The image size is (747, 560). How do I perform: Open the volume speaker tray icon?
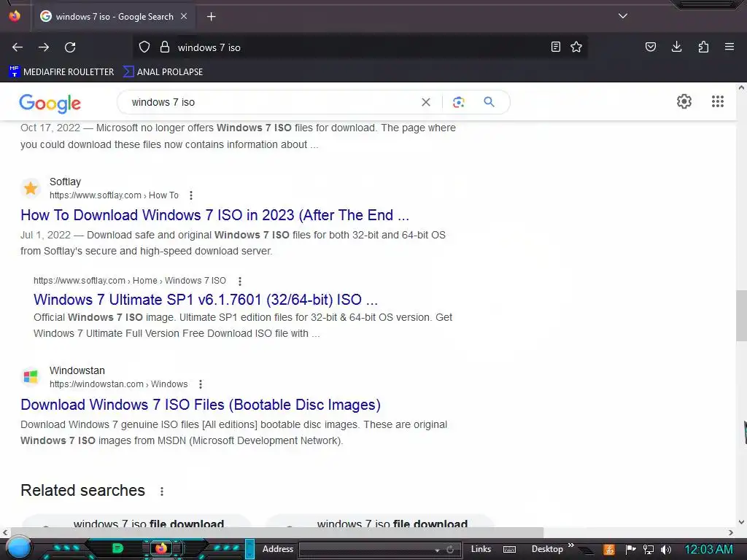(x=666, y=550)
